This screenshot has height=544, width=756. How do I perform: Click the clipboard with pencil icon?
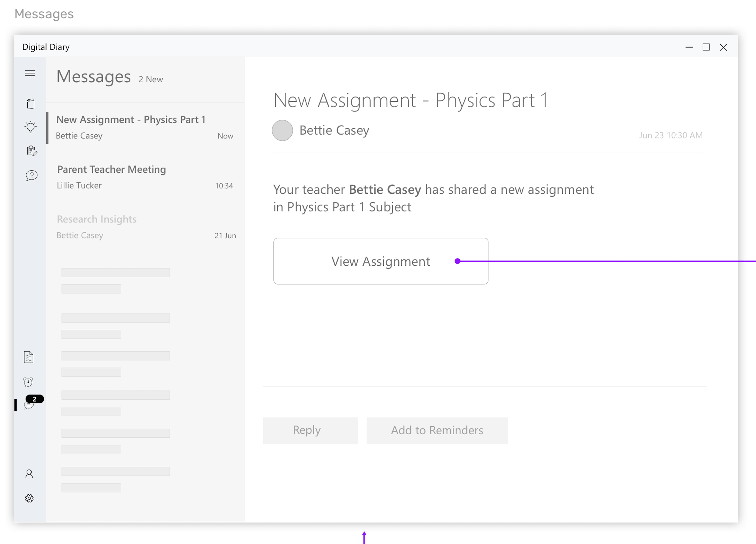(x=31, y=151)
